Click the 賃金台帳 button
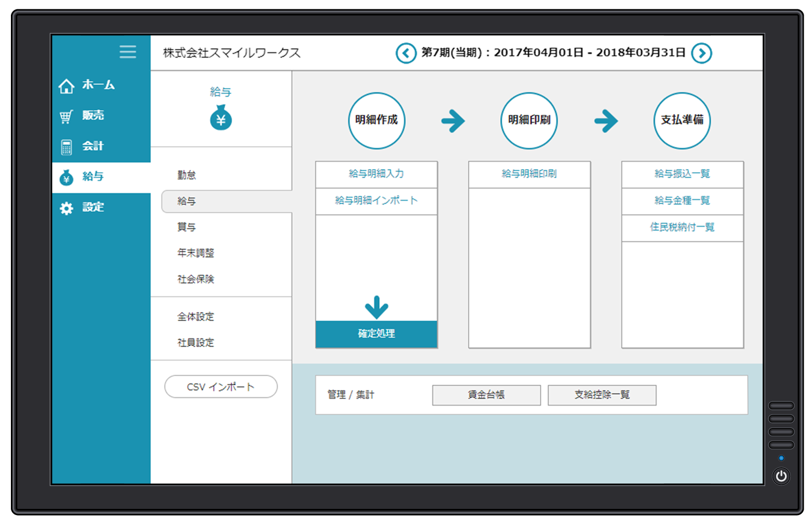 486,395
